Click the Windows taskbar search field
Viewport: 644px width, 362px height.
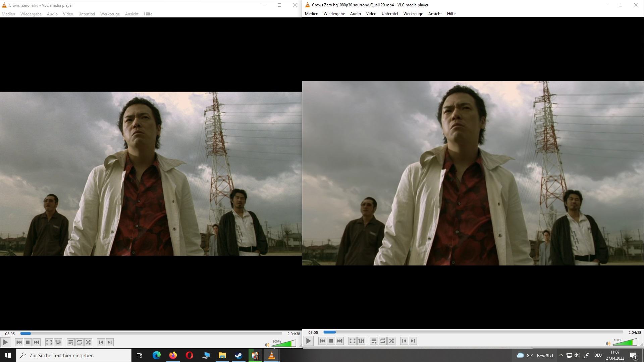[74, 355]
